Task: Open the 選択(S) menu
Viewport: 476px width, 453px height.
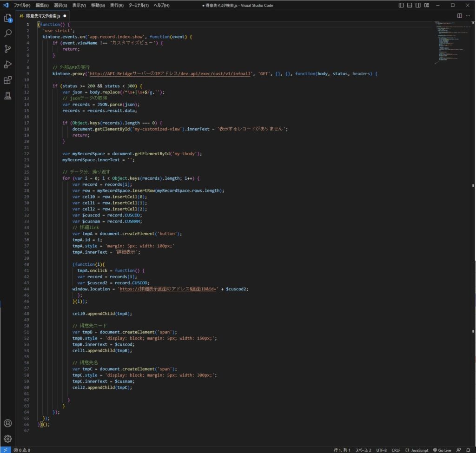Action: (x=60, y=6)
